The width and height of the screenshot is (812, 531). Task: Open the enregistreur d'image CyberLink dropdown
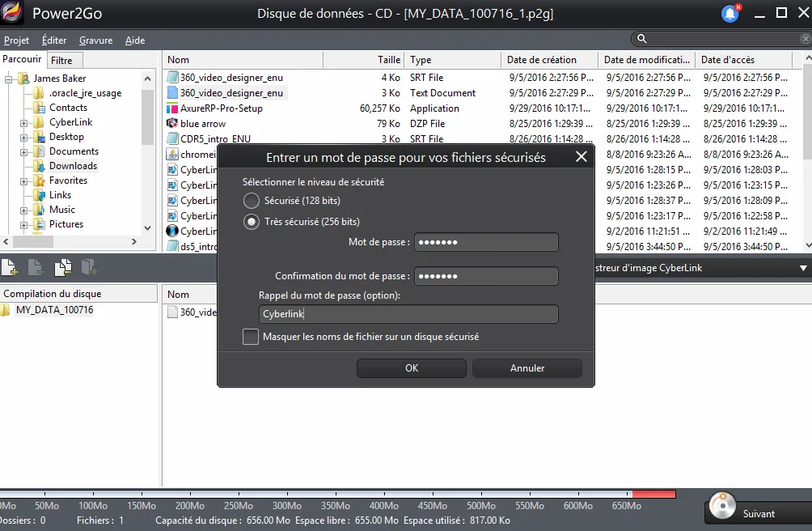pos(803,269)
